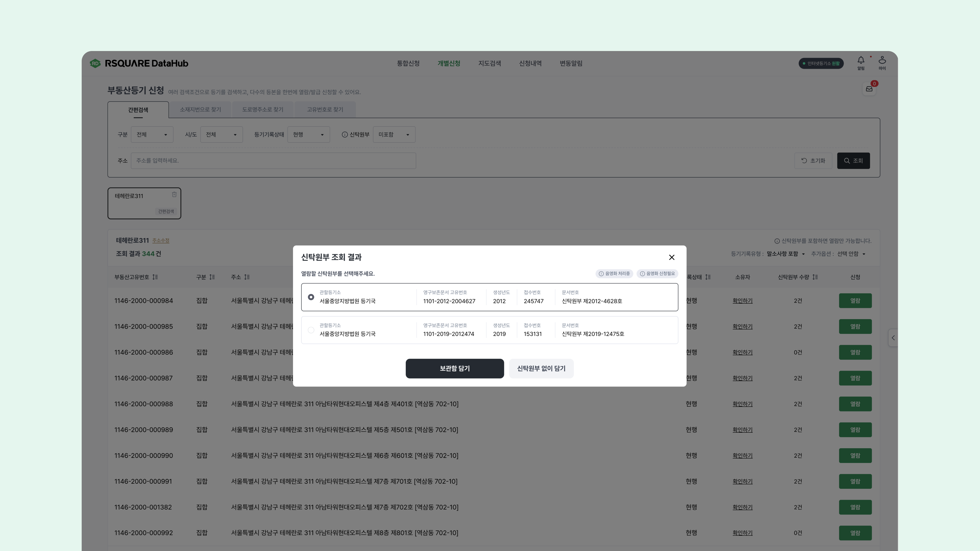Screen dimensions: 980x551
Task: Collapse the right side panel arrow
Action: click(x=893, y=338)
